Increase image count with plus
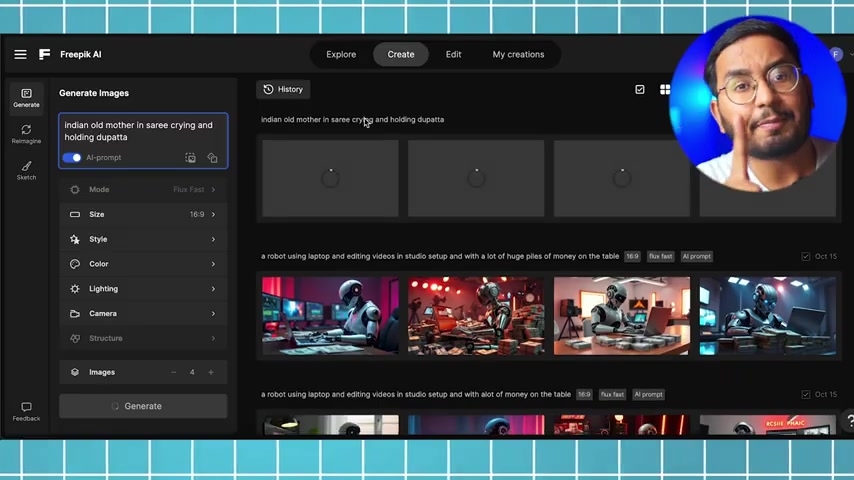The width and height of the screenshot is (854, 480). [211, 372]
